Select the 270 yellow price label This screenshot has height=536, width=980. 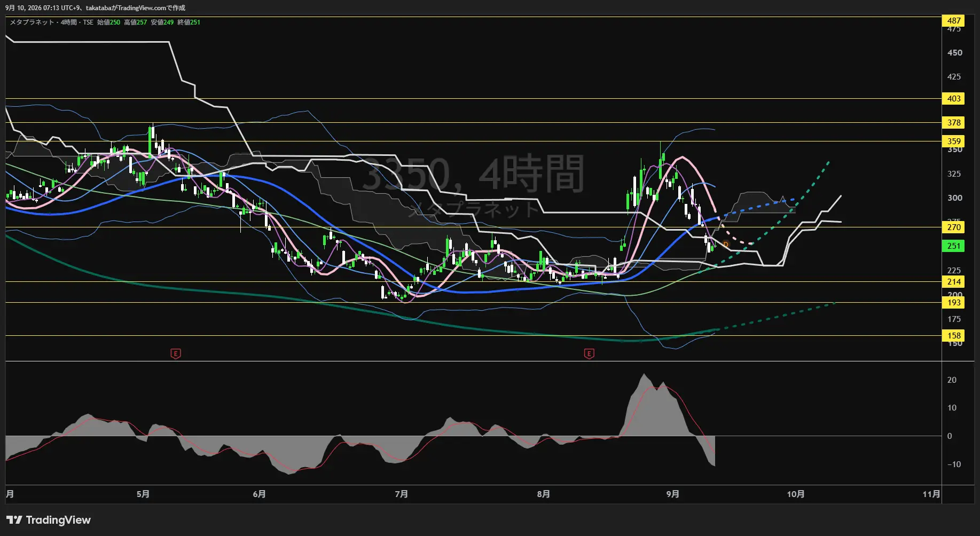954,227
